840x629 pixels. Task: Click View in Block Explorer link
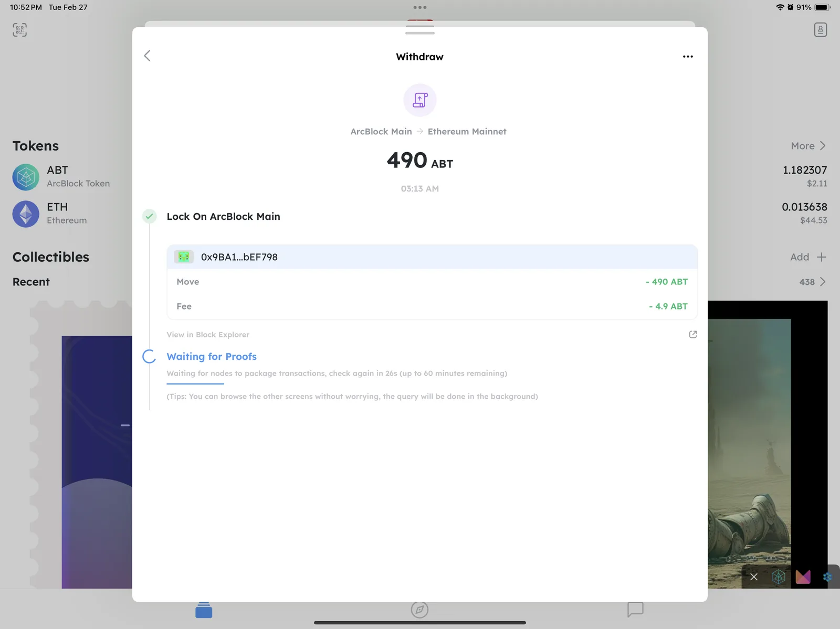(208, 335)
